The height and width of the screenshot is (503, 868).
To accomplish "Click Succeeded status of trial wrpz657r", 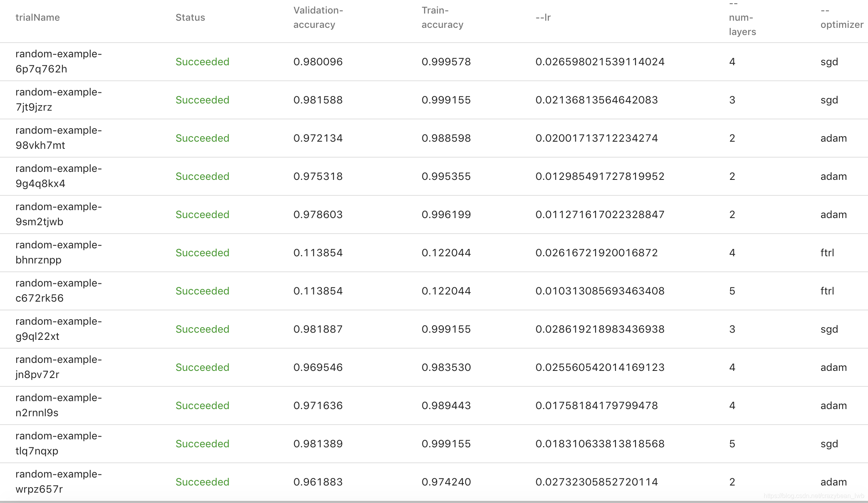I will (x=202, y=482).
